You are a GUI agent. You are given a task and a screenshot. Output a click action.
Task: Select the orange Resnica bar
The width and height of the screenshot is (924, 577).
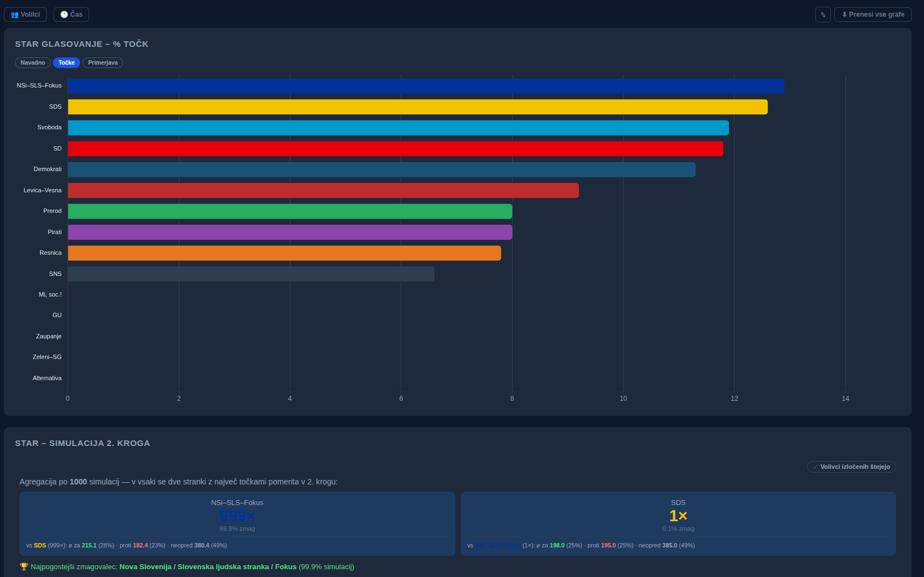(284, 253)
